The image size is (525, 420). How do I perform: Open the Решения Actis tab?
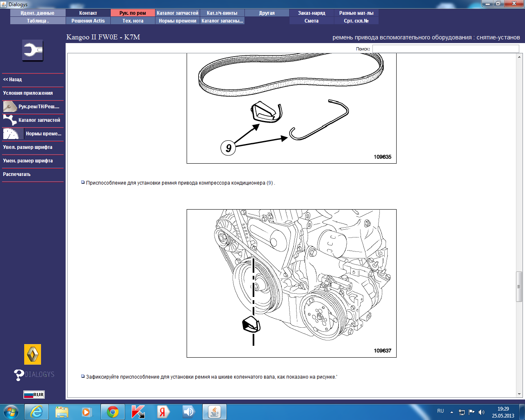88,21
